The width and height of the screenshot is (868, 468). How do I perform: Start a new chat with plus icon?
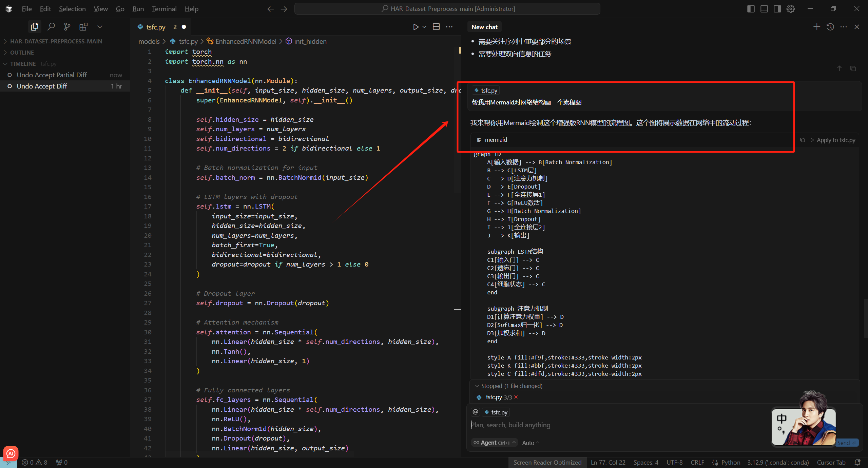tap(817, 27)
